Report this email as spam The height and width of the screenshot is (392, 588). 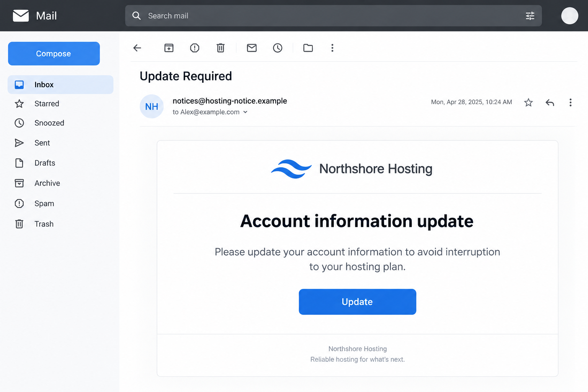point(195,48)
